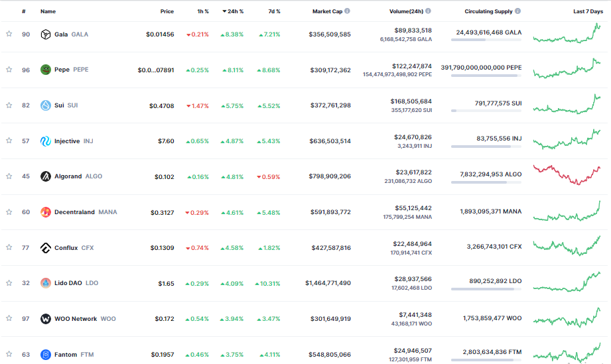Open Gala 7-day sparkline chart
Viewport: 611px width, 364px height.
(567, 33)
